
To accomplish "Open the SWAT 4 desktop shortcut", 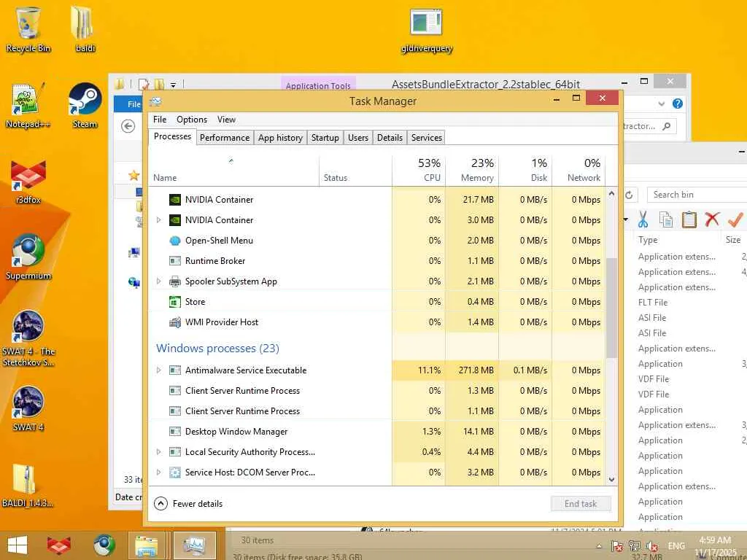I will (28, 408).
